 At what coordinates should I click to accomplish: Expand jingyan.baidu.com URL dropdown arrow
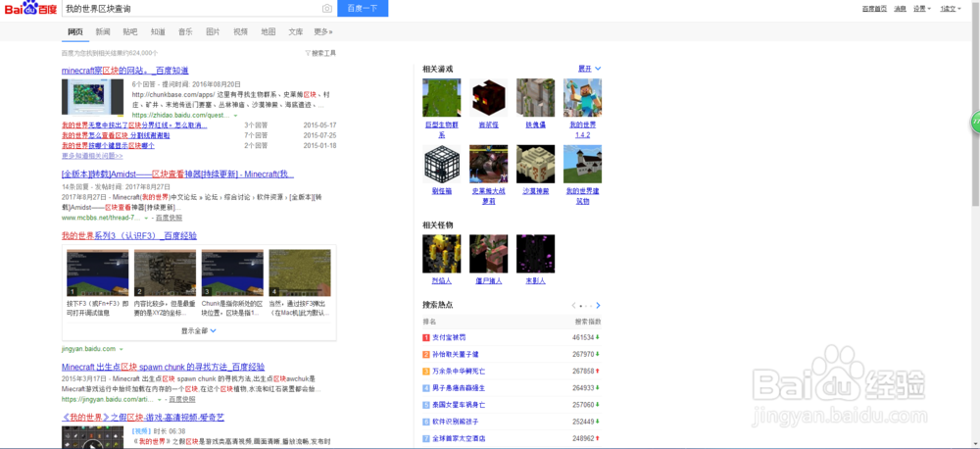pyautogui.click(x=122, y=349)
